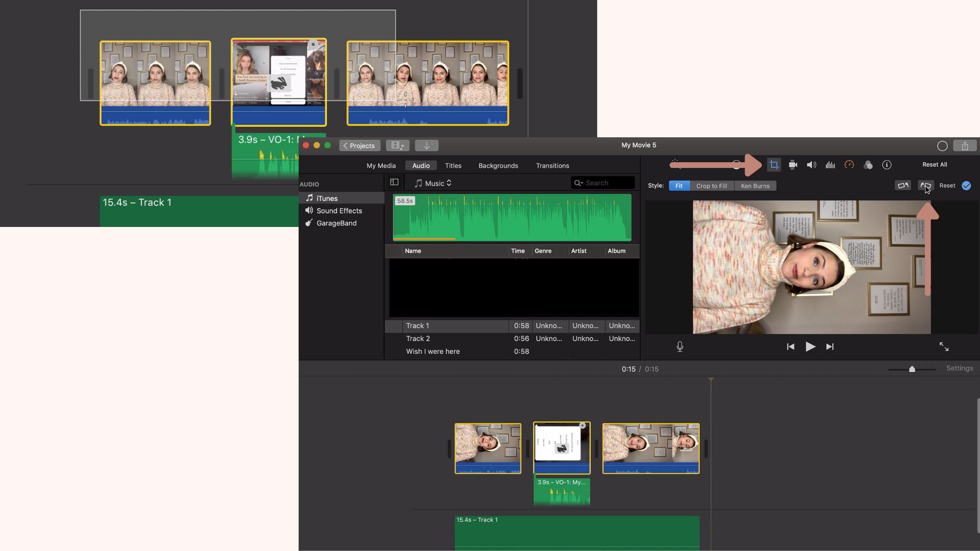Select the Track 1 row in audio list
Image resolution: width=980 pixels, height=551 pixels.
512,326
